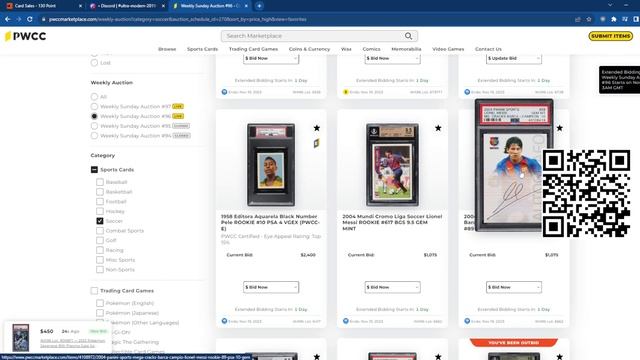The width and height of the screenshot is (640, 360).
Task: Open the Video Games menu
Action: [x=448, y=49]
